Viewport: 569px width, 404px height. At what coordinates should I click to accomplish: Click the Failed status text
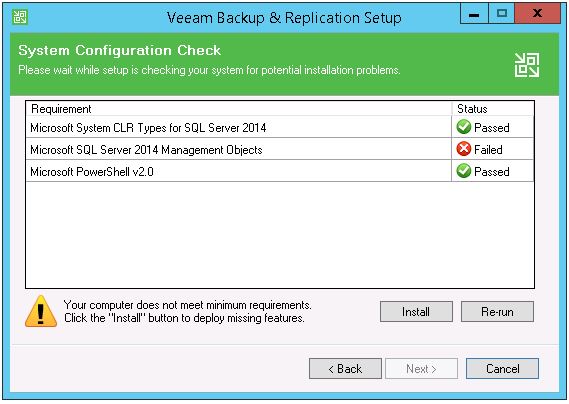tap(488, 150)
